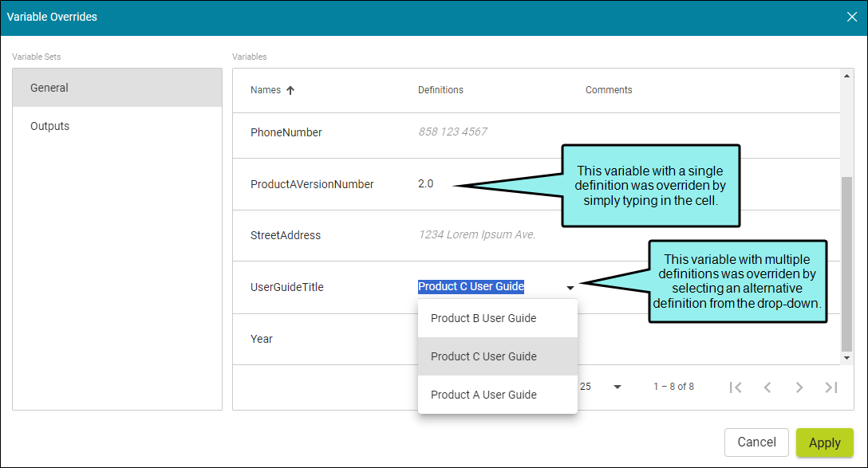Click the scrollbar up arrow

pos(846,76)
